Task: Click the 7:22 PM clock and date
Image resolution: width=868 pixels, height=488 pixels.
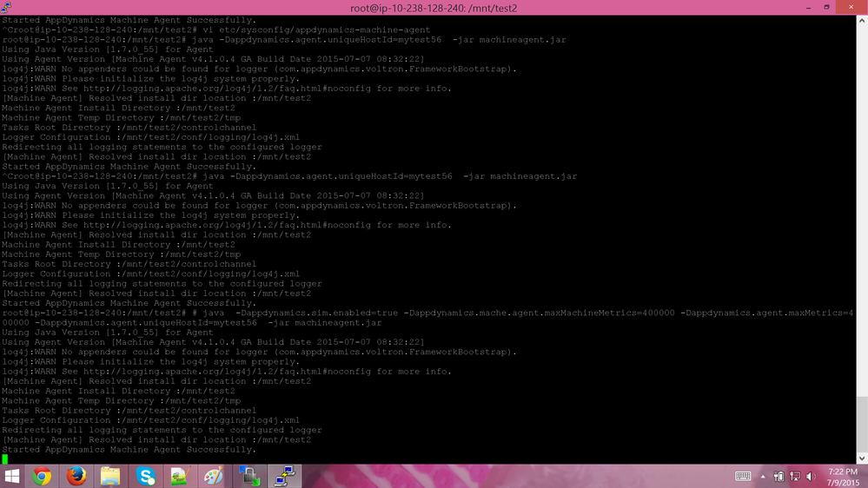Action: pos(842,476)
